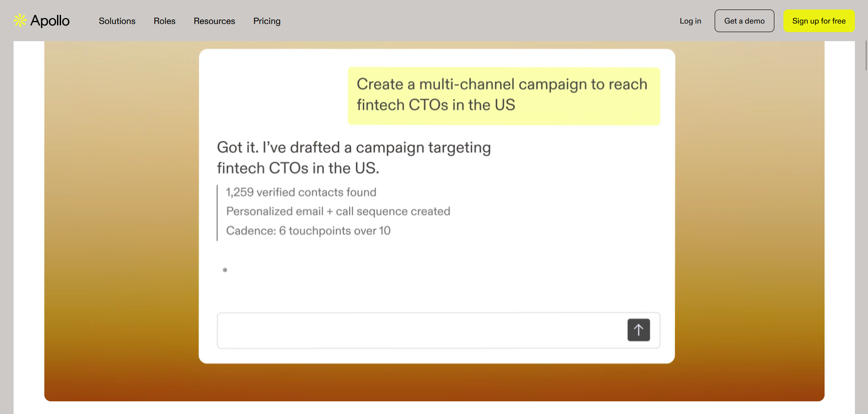This screenshot has width=868, height=414.
Task: Open the Apollo wordmark home link
Action: [50, 21]
